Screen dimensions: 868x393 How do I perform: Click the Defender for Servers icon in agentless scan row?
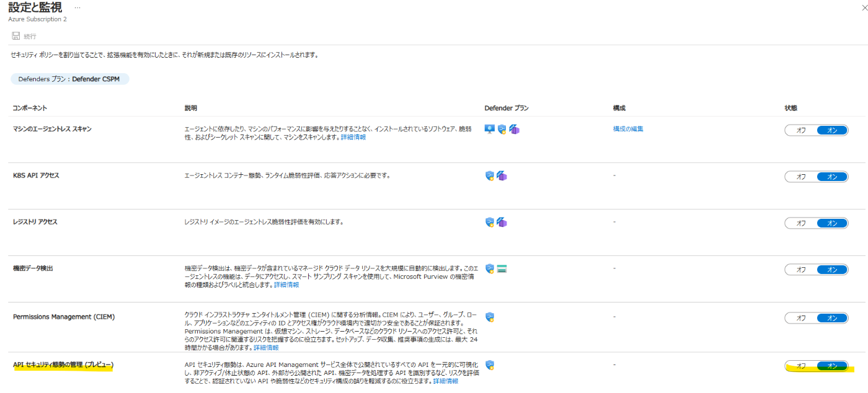pyautogui.click(x=490, y=129)
